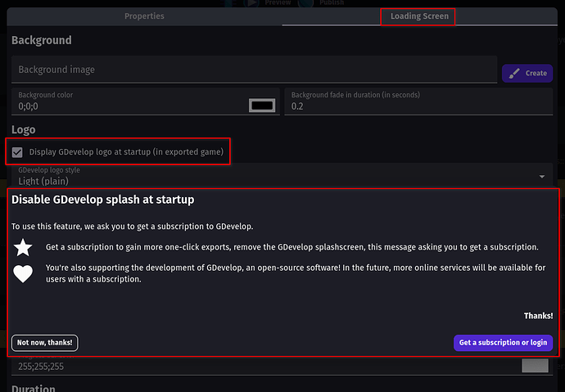Screen dimensions: 565x392
Task: Dismiss dialog with Not now, thanks!
Action: [x=45, y=343]
